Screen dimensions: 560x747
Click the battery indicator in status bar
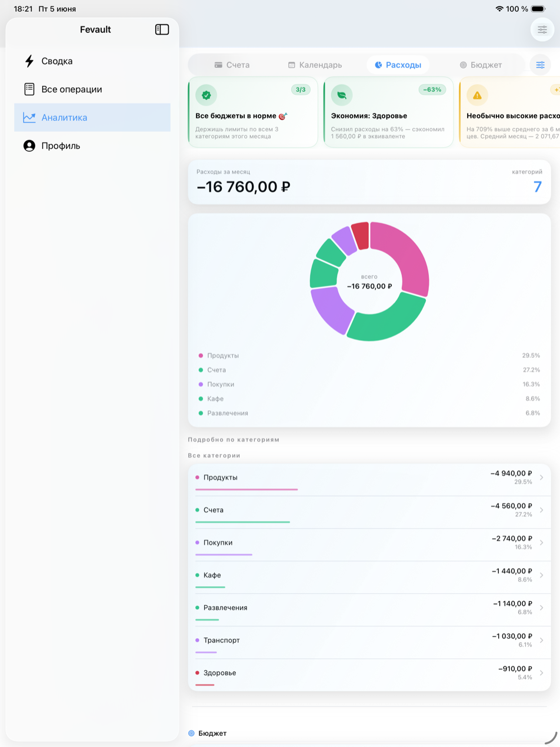click(538, 9)
